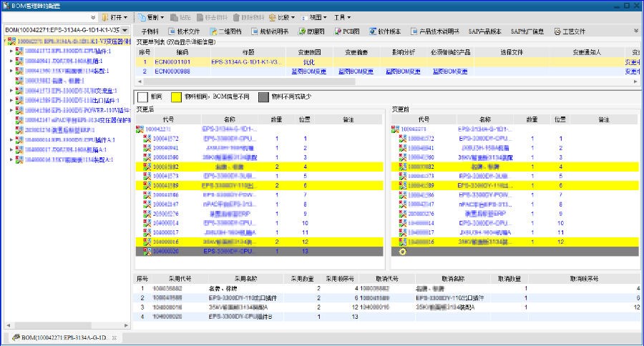
Task: Click the 打开 (open) folder icon
Action: (104, 16)
